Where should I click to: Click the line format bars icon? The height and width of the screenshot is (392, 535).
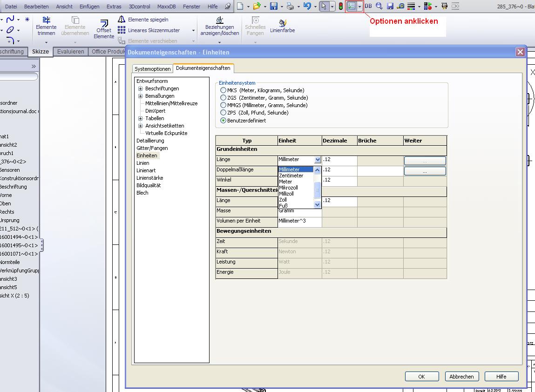pos(411,6)
